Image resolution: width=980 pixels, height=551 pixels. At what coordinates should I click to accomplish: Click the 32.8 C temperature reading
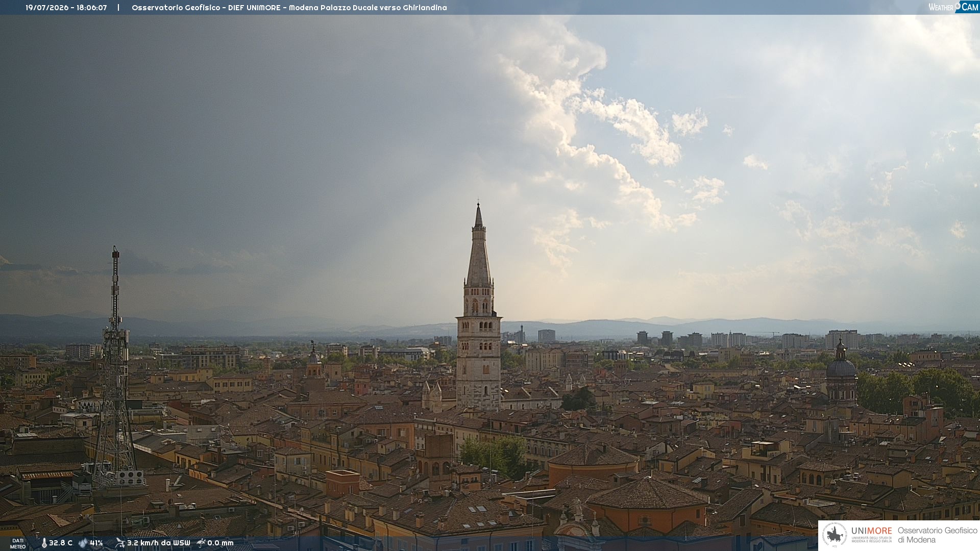[x=61, y=543]
